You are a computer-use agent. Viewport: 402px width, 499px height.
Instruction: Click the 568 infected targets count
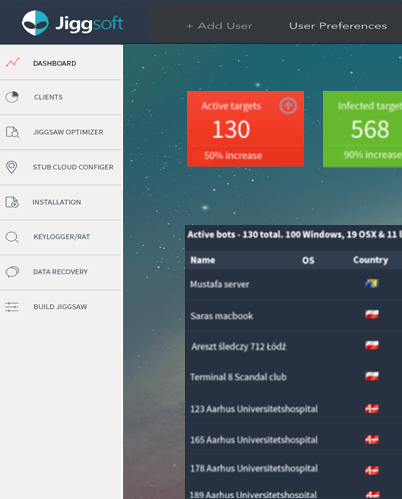(370, 130)
